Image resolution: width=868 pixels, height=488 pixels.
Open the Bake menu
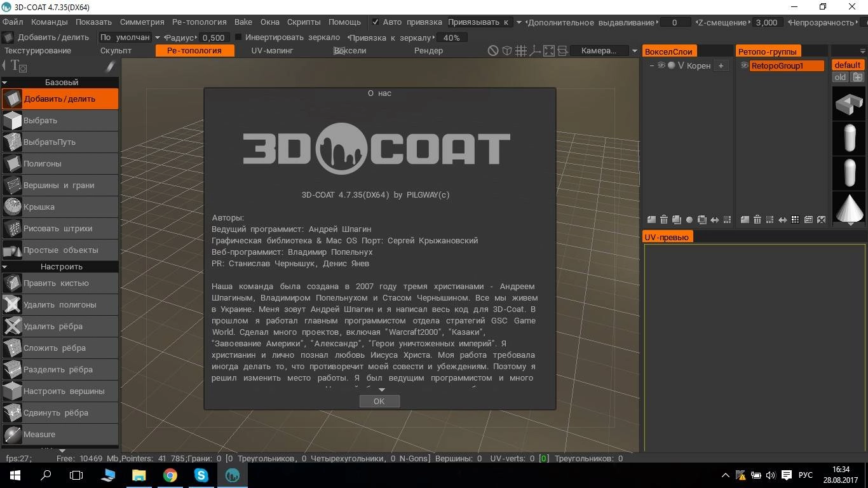click(243, 22)
